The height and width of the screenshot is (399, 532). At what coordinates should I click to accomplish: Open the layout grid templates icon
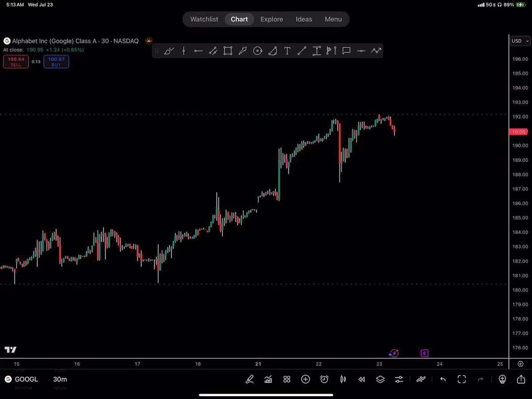[287, 379]
